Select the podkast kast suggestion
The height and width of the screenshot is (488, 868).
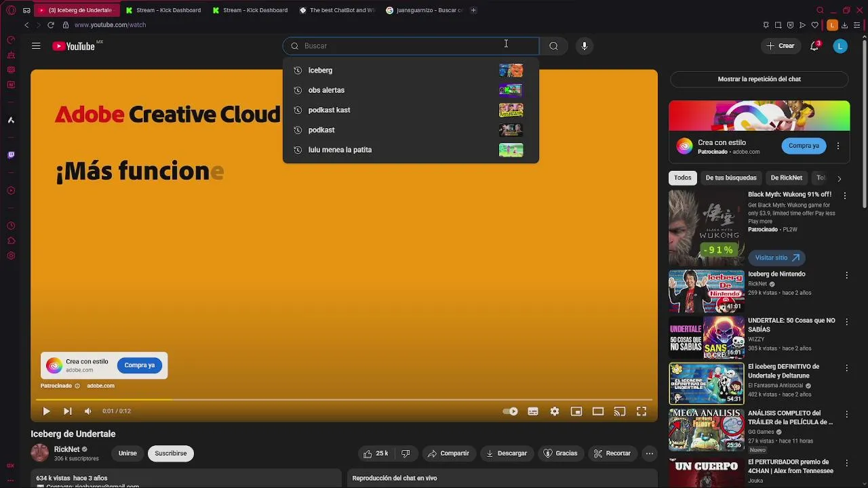coord(410,110)
